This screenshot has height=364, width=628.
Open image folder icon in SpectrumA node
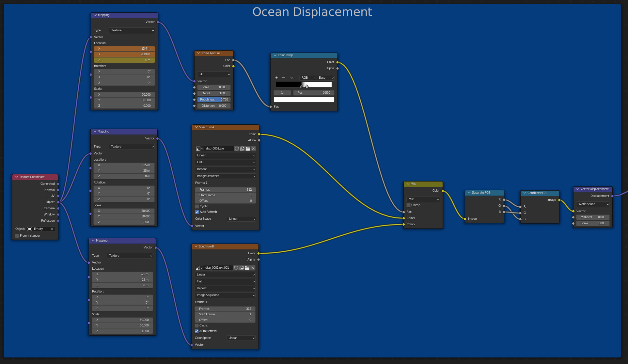(x=248, y=149)
